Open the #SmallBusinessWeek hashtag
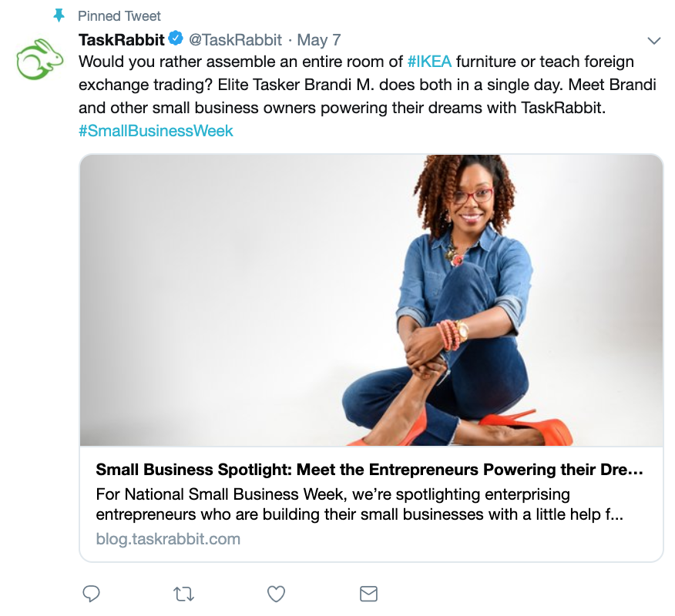 (x=156, y=131)
